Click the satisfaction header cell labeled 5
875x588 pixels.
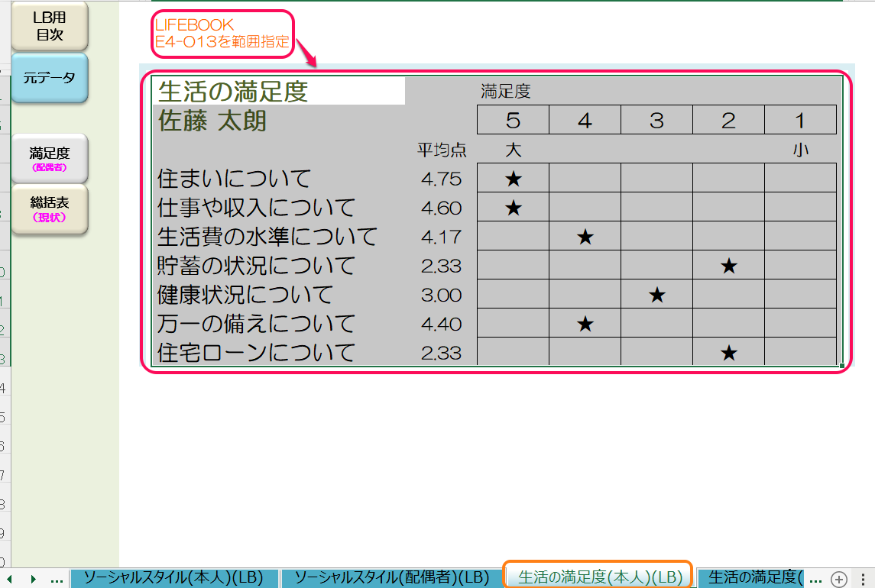(513, 120)
